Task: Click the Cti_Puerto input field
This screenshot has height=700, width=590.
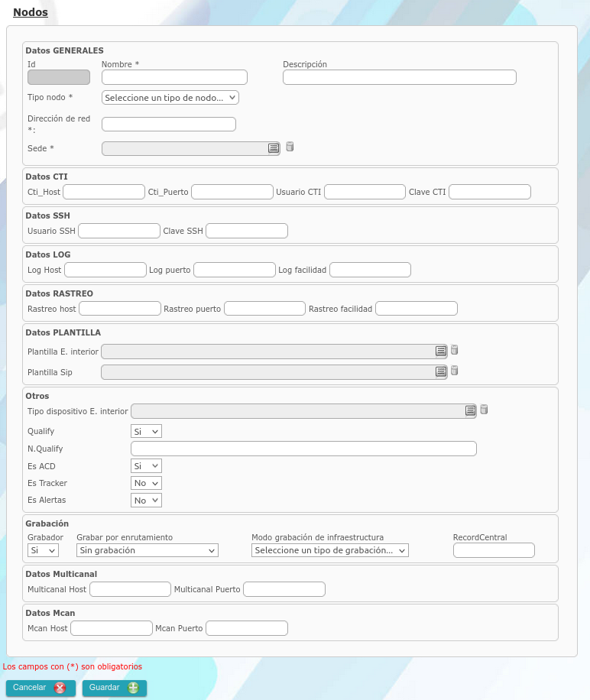Action: pyautogui.click(x=232, y=192)
